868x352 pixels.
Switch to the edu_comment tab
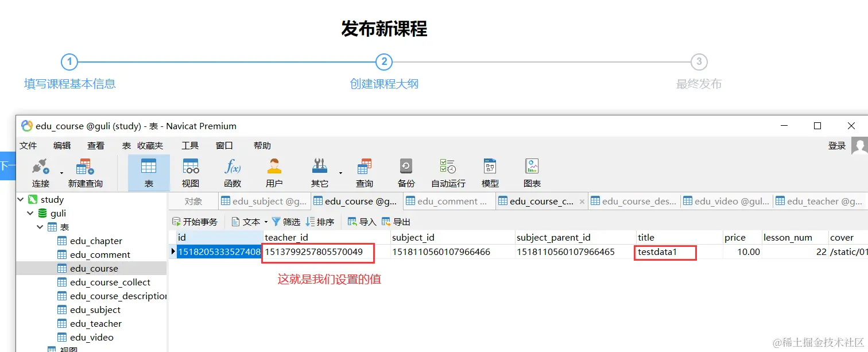tap(449, 202)
